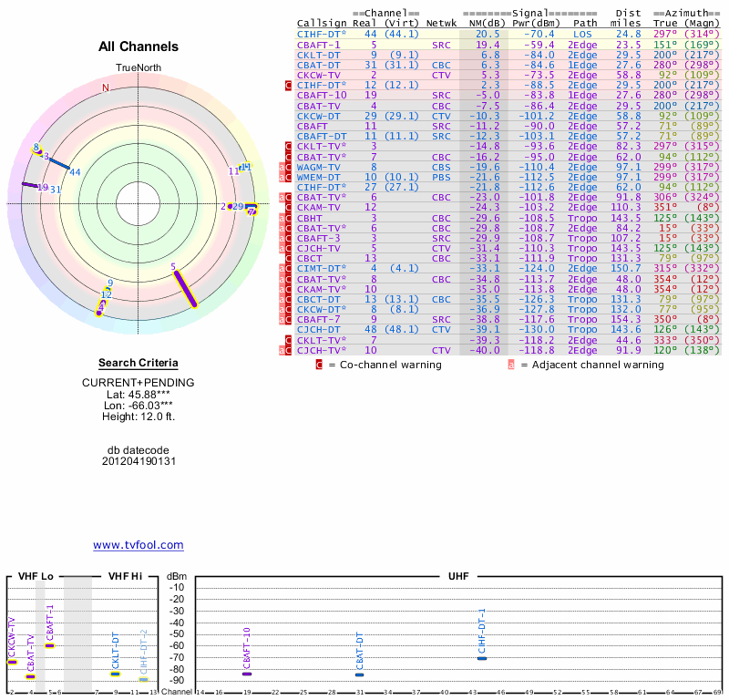Screen dimensions: 729x700
Task: Click the channel 44 label on radar plot
Action: click(76, 171)
